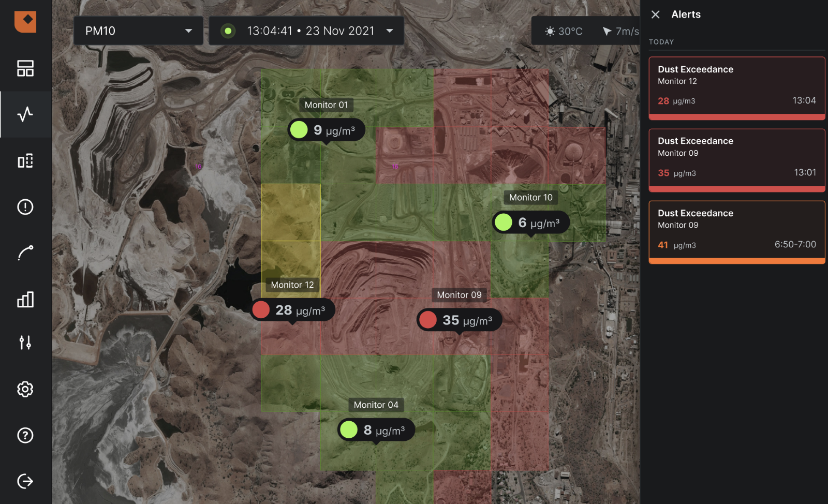Select the activity pulse monitoring icon
The height and width of the screenshot is (504, 828).
coord(25,114)
